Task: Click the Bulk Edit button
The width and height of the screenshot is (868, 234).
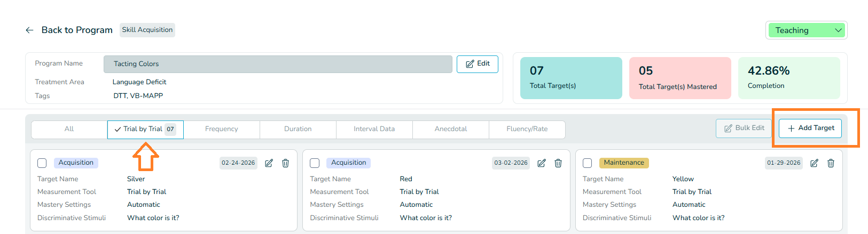Action: pyautogui.click(x=744, y=128)
